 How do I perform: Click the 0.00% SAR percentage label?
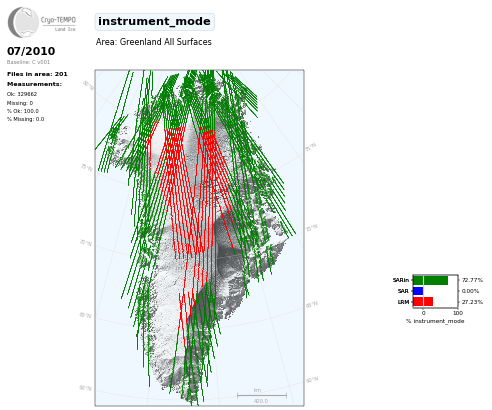(x=470, y=291)
